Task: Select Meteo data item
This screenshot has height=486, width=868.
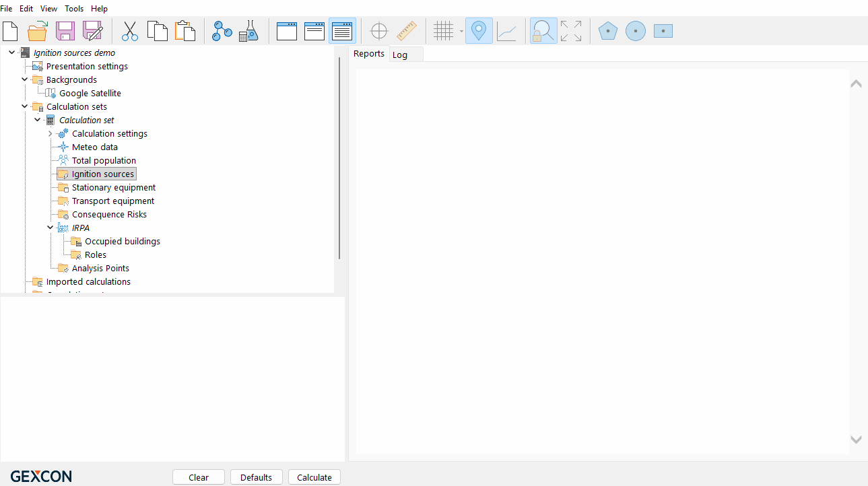Action: click(95, 147)
